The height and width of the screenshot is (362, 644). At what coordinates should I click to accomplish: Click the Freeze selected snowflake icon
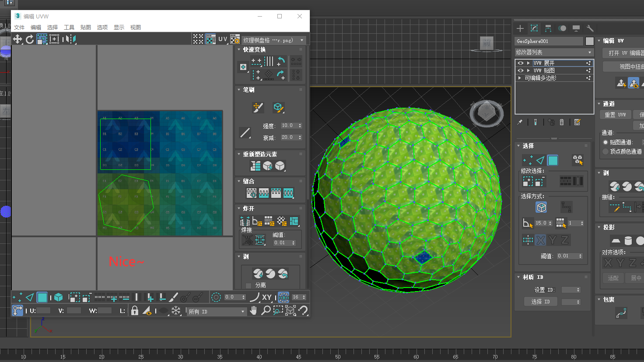(x=176, y=311)
